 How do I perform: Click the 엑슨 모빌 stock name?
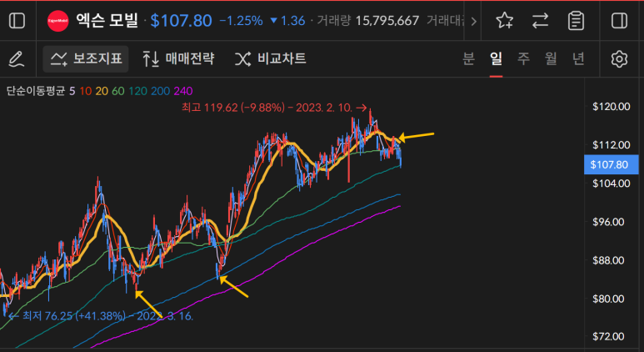[x=107, y=21]
